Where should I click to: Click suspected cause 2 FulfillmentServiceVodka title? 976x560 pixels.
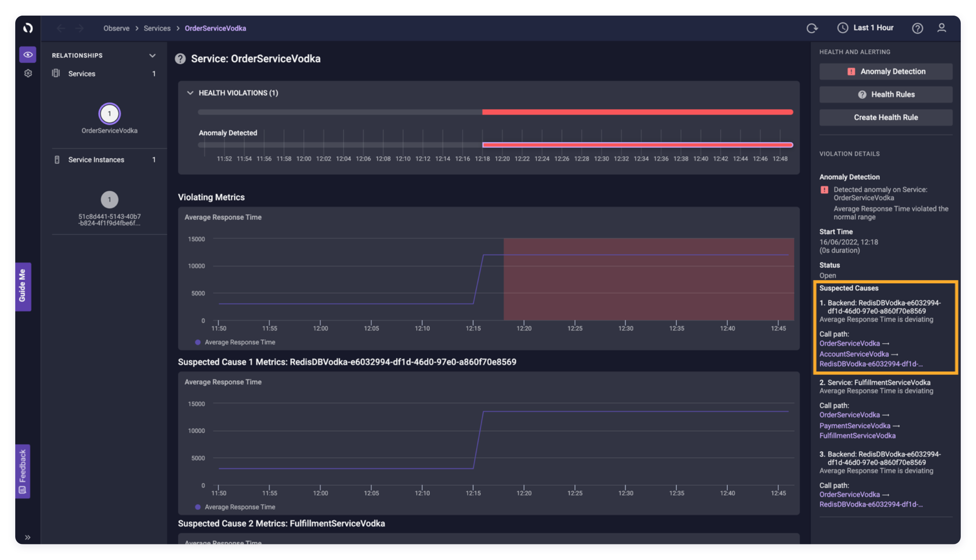875,382
